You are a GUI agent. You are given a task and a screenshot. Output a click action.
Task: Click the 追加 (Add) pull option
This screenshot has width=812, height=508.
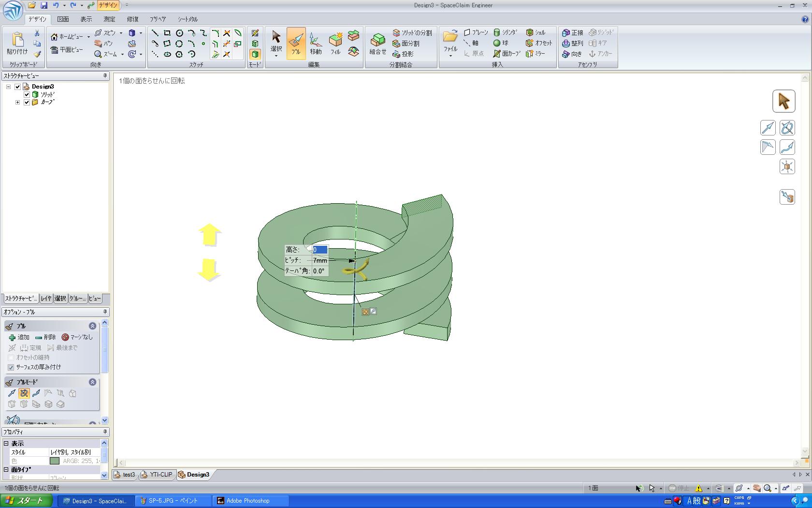click(x=19, y=337)
